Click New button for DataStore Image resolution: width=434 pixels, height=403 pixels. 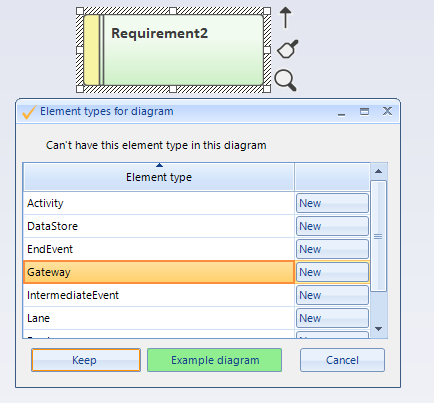332,226
